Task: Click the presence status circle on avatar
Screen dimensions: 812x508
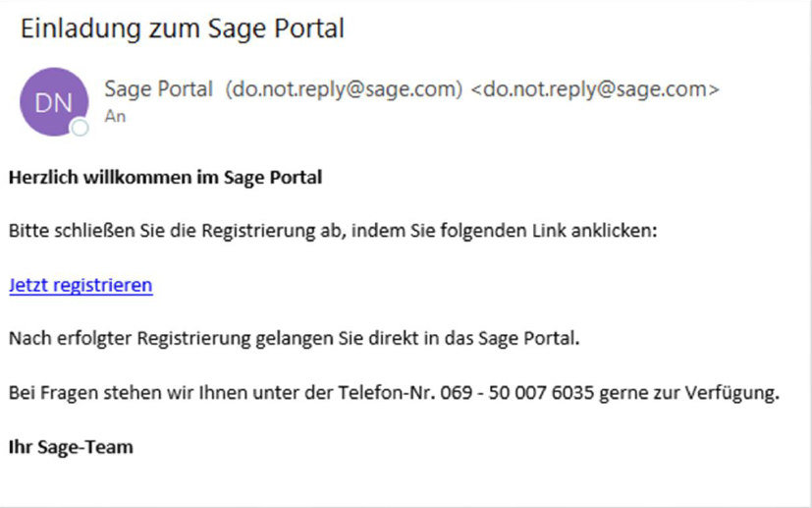Action: [x=81, y=127]
